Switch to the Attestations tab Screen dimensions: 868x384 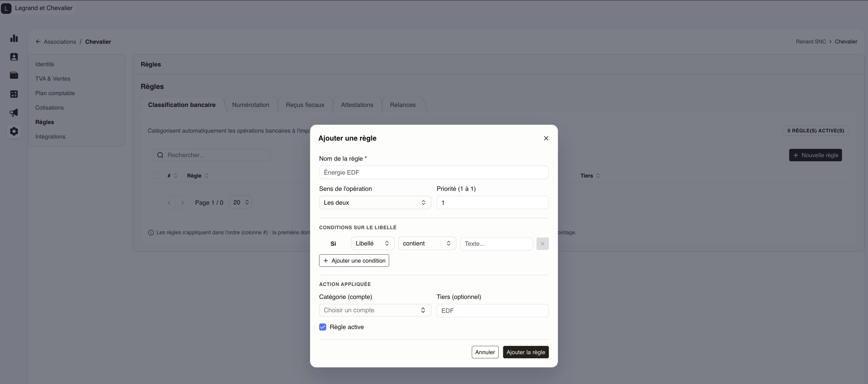click(x=357, y=105)
